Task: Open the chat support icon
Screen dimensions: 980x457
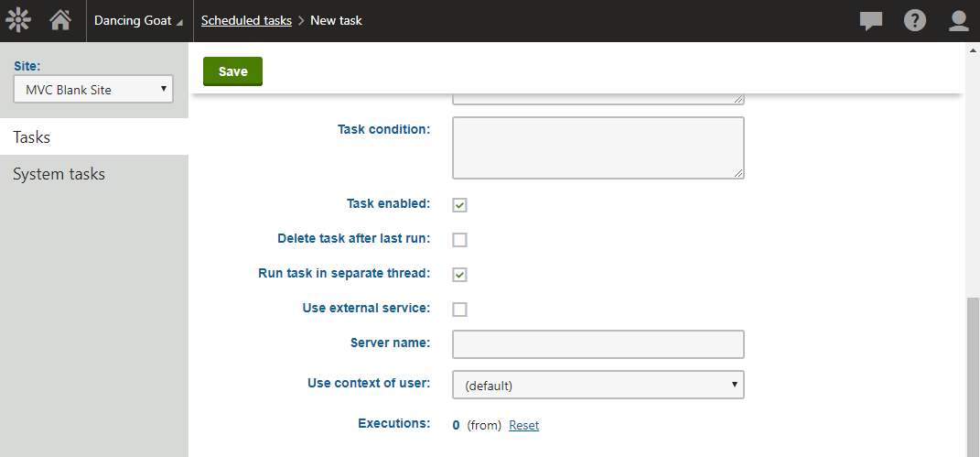Action: pyautogui.click(x=870, y=21)
